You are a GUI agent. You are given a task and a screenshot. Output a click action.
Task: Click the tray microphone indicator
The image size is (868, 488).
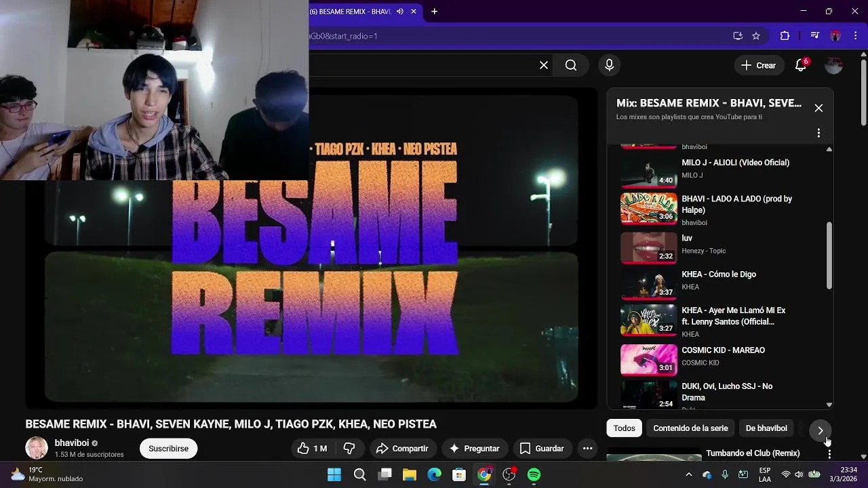[x=725, y=475]
